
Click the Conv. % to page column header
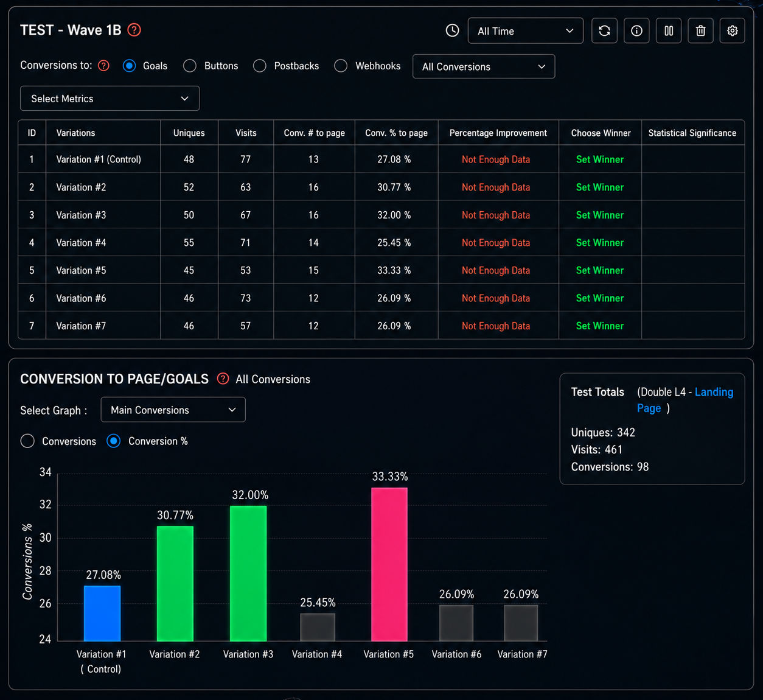[396, 133]
